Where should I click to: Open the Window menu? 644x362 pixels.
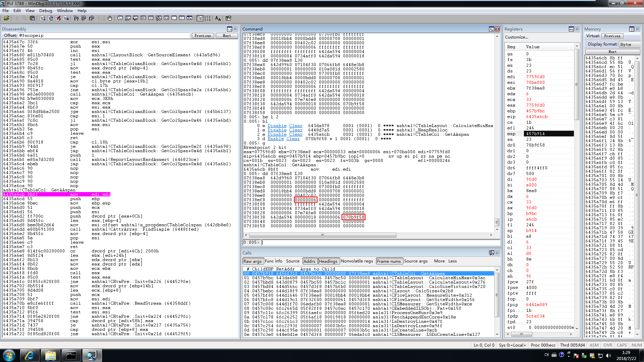(65, 10)
